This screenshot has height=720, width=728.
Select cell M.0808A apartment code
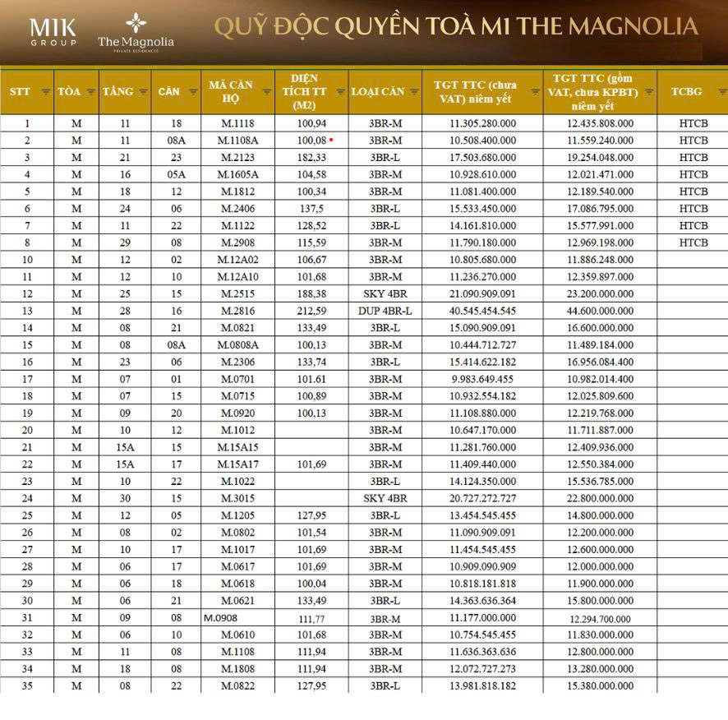point(237,345)
